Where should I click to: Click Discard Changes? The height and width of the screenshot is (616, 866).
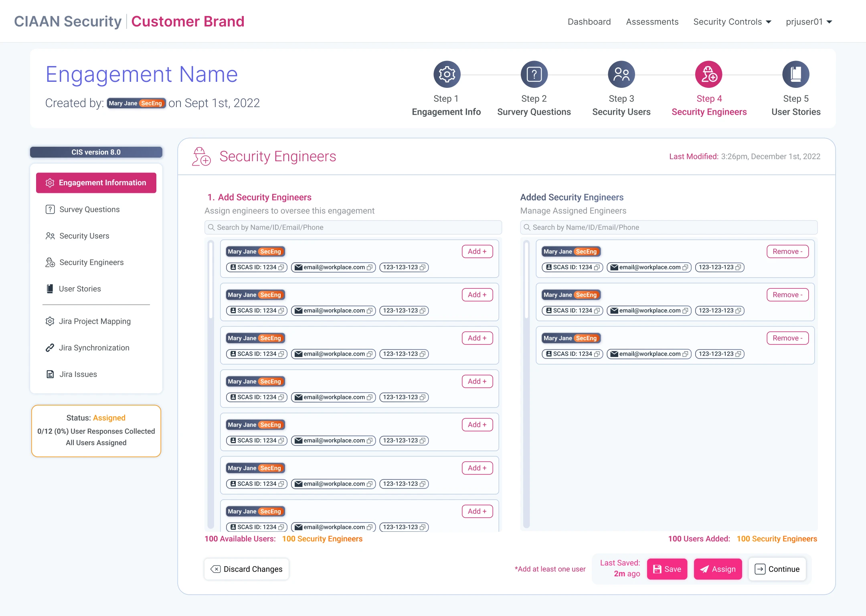tap(247, 569)
